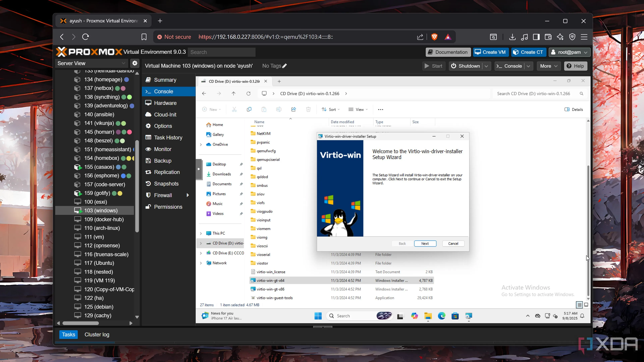644x362 pixels.
Task: Click the Proxmox search field
Action: [x=222, y=52]
